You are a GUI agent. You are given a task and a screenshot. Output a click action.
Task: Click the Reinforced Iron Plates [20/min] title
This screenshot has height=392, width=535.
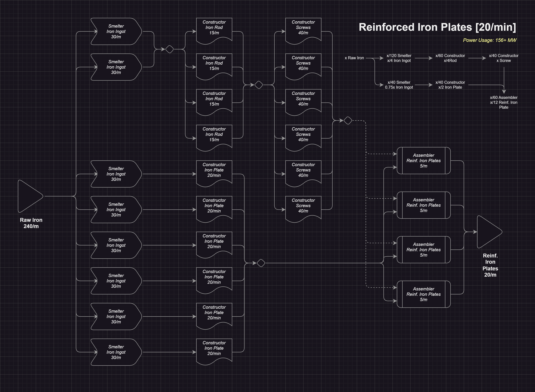tap(437, 27)
